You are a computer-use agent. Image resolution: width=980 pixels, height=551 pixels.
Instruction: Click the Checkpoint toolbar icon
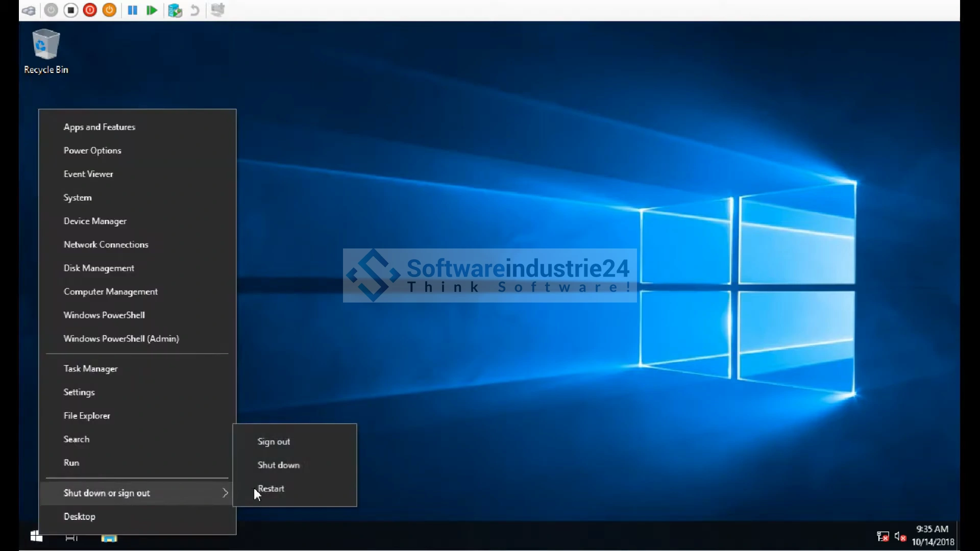(x=175, y=10)
